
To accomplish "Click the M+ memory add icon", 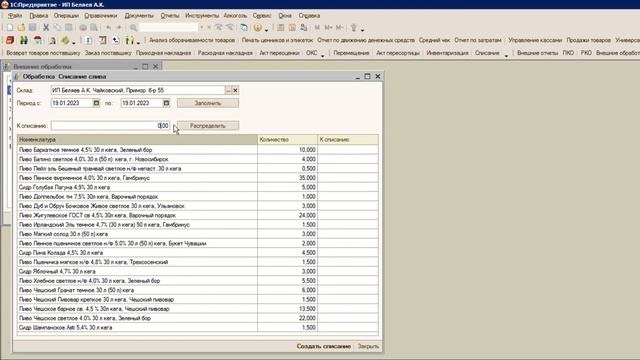I will point(328,28).
